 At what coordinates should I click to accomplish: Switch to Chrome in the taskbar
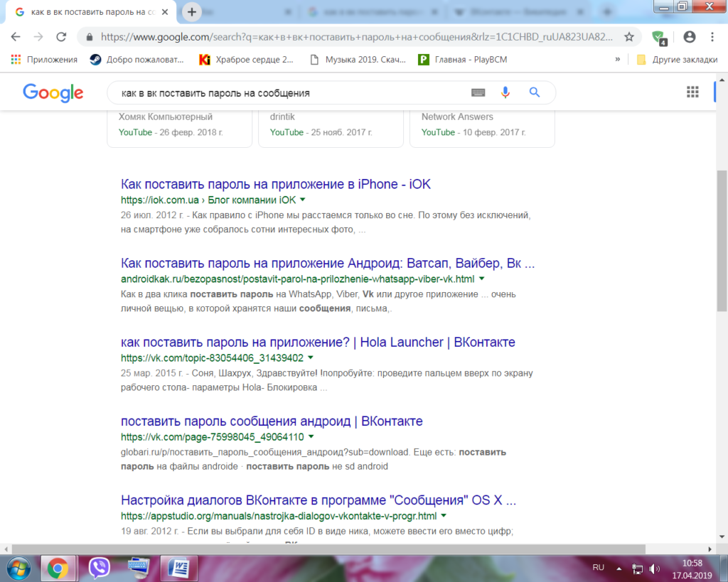(x=58, y=568)
